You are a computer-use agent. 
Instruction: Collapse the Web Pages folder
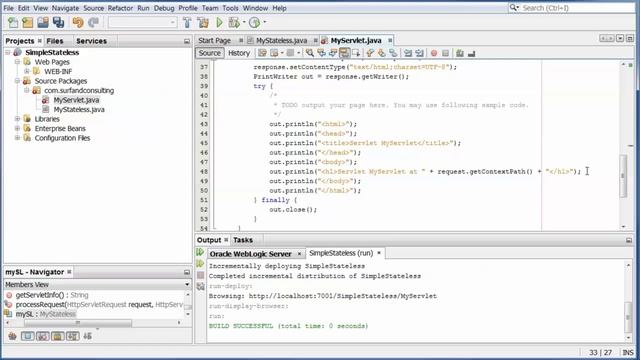click(x=18, y=62)
